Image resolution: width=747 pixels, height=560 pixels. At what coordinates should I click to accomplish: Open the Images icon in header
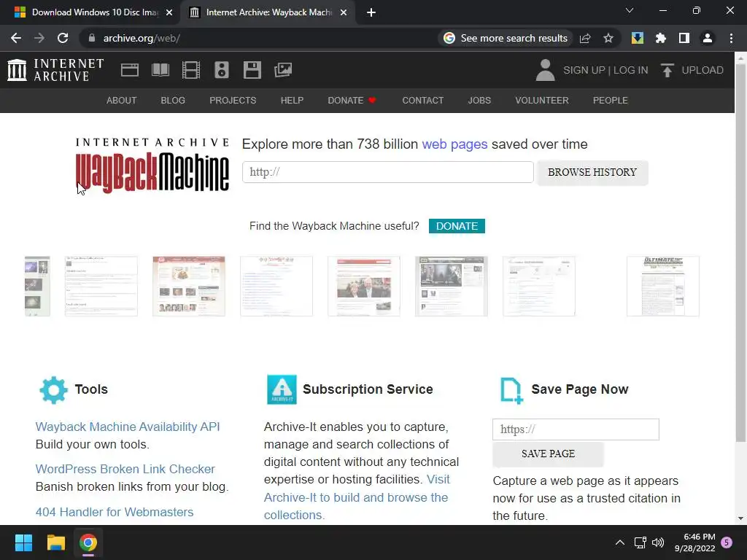tap(283, 70)
